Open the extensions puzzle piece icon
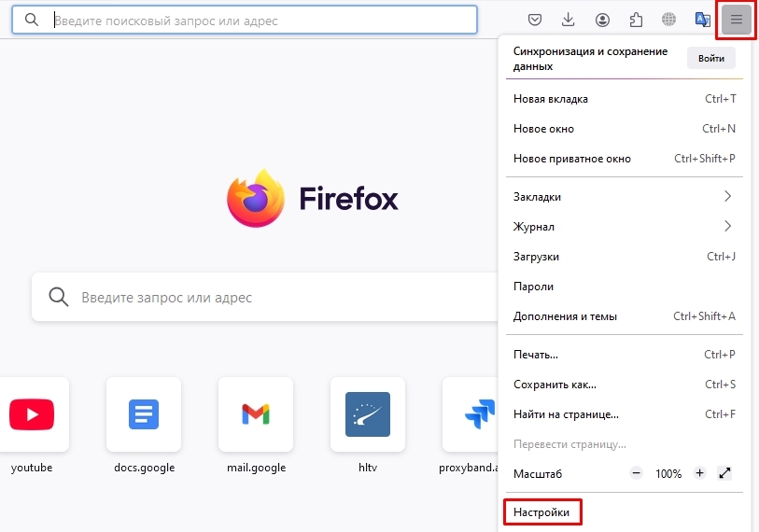759x532 pixels. coord(636,20)
